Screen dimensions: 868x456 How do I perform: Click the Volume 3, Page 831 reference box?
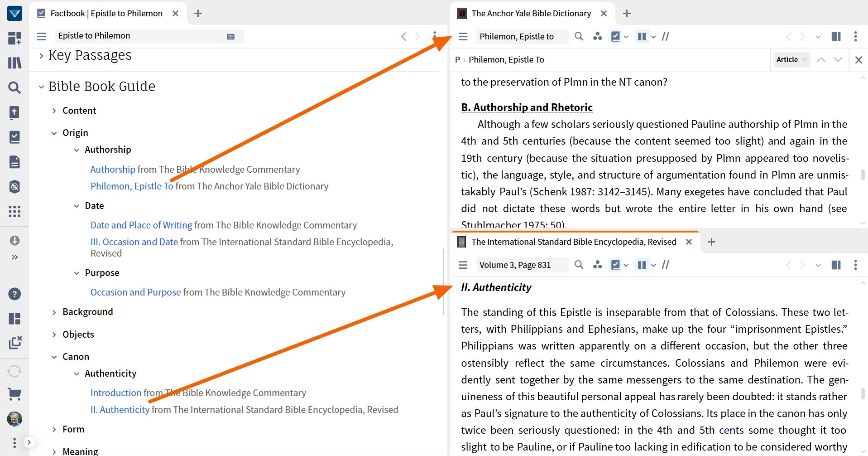click(522, 265)
